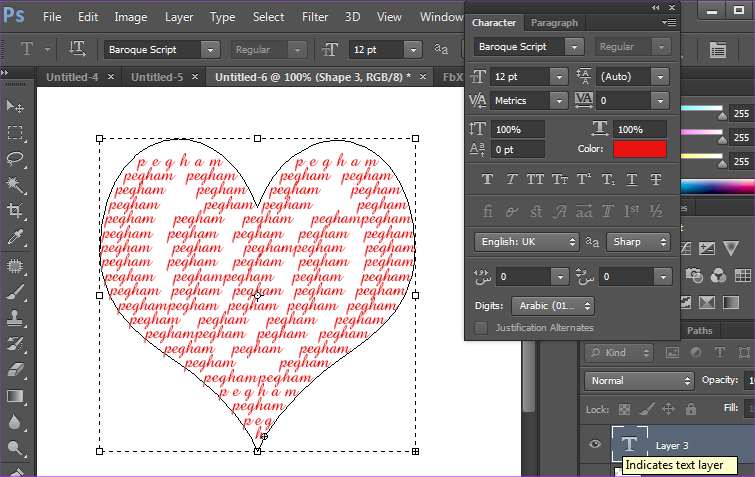Open the Sharp anti-aliasing dropdown
This screenshot has width=755, height=477.
(638, 242)
